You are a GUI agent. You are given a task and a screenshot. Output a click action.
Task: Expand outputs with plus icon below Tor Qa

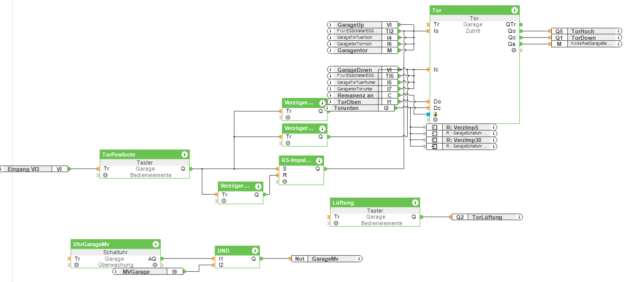(514, 50)
